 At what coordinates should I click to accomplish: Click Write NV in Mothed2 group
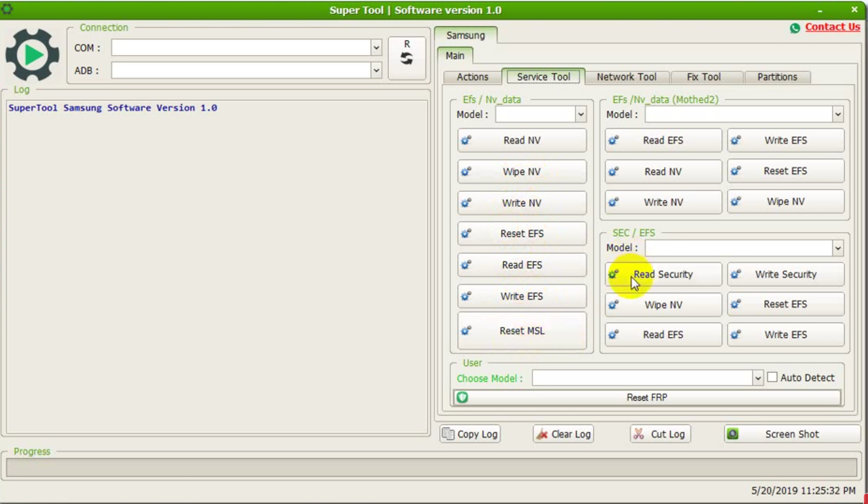[x=663, y=202]
